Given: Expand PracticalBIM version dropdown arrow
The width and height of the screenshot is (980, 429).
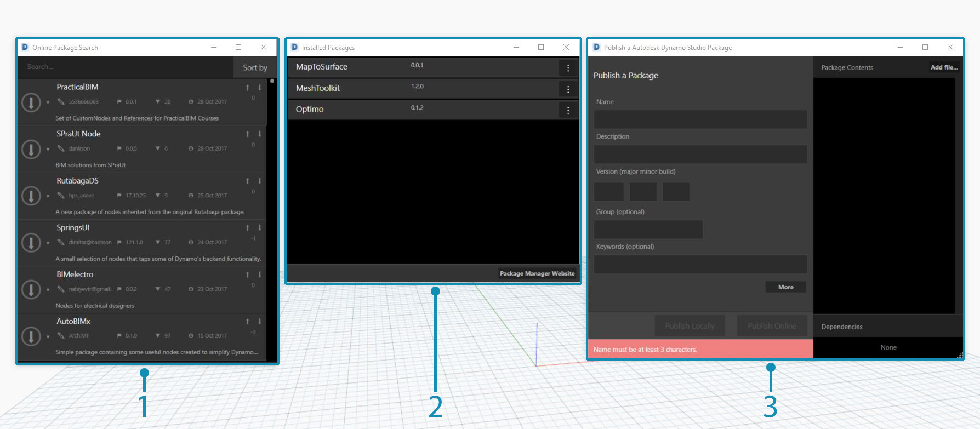Looking at the screenshot, I should (48, 102).
